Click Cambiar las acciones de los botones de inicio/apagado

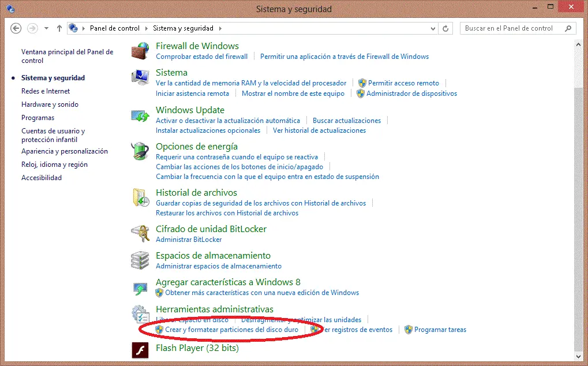coord(239,166)
